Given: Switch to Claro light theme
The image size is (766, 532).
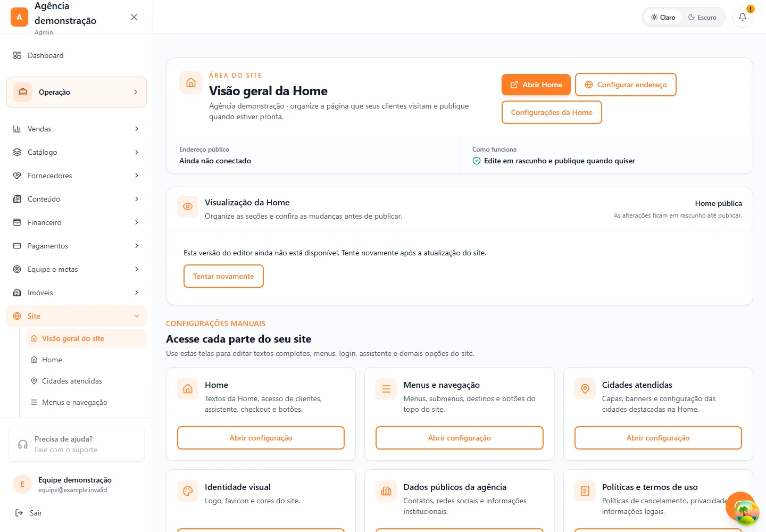Looking at the screenshot, I should coord(663,17).
